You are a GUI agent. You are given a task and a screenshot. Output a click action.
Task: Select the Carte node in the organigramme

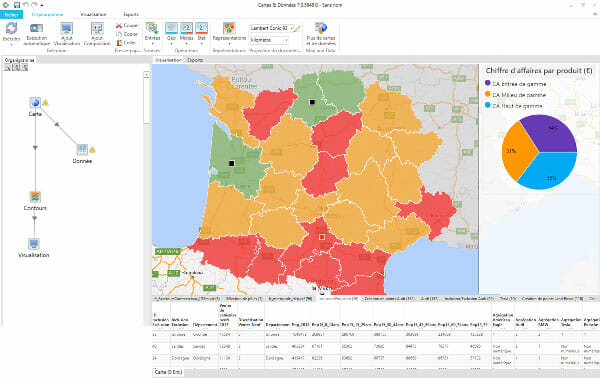[x=35, y=102]
